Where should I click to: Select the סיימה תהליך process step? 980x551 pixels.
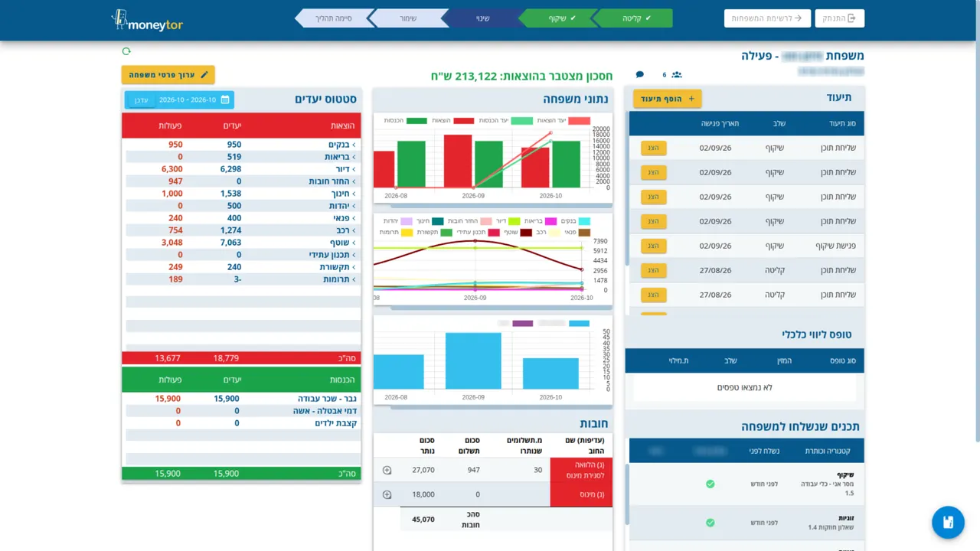(x=333, y=18)
